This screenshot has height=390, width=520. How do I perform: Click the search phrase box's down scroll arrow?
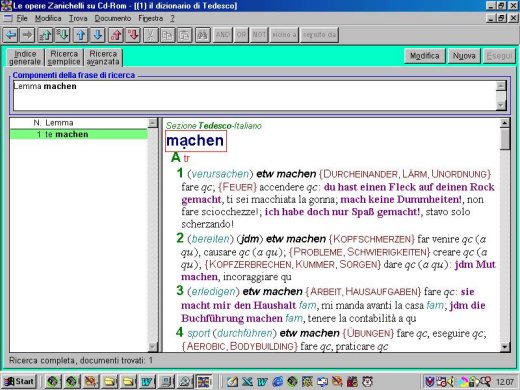(501, 106)
